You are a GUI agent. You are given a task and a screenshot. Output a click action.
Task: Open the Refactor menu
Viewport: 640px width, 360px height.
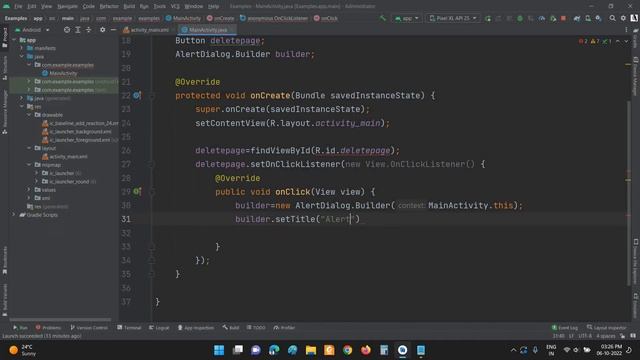[109, 6]
